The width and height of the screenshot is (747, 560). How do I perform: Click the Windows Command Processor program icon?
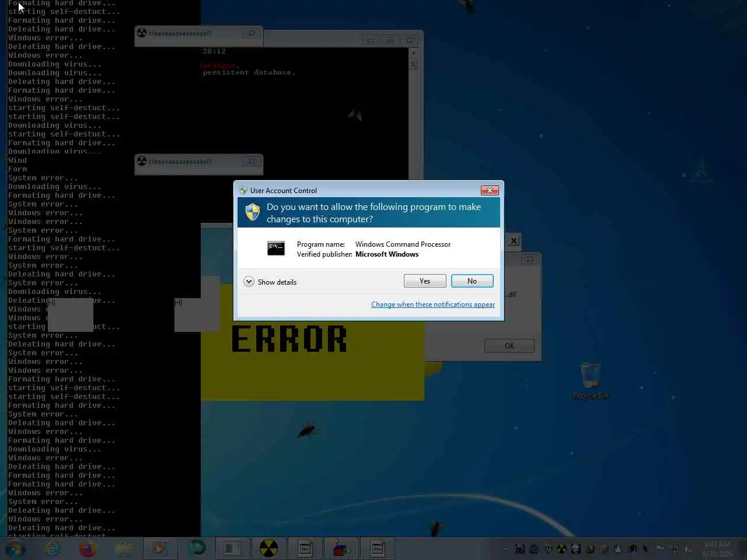tap(276, 249)
